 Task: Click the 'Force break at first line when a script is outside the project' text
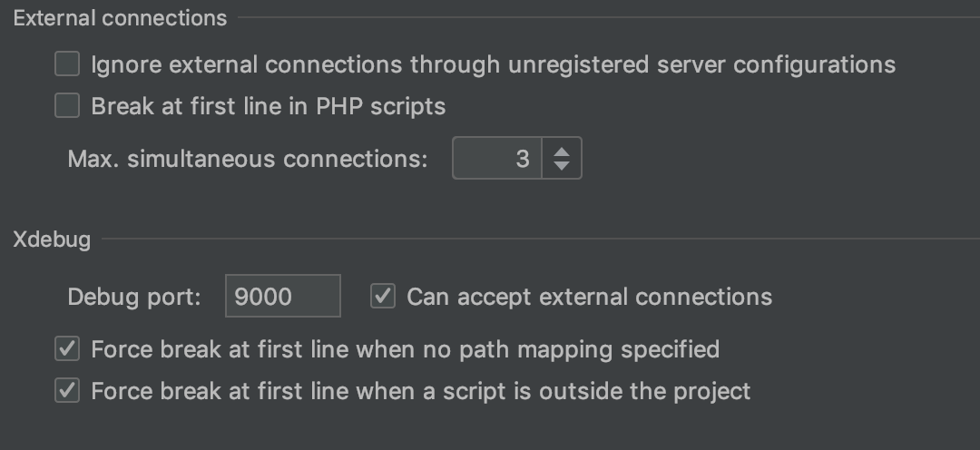(x=420, y=391)
